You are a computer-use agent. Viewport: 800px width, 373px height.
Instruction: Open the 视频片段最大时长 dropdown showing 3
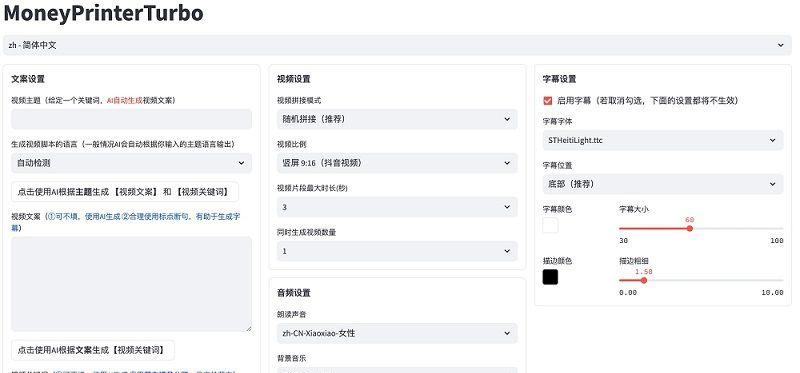(x=397, y=207)
